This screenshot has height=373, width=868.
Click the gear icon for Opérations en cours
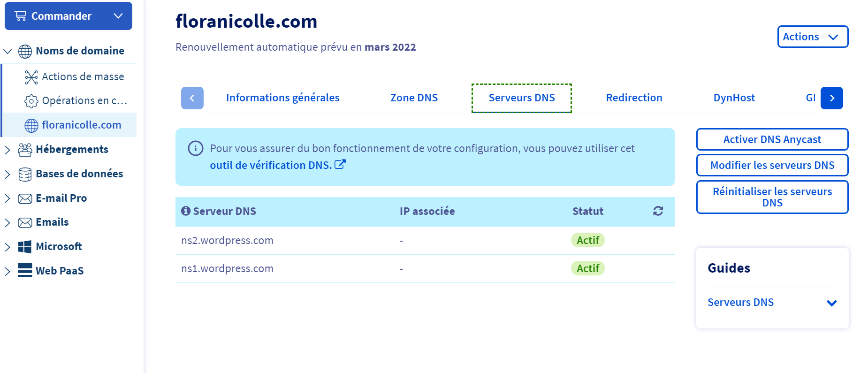coord(31,101)
